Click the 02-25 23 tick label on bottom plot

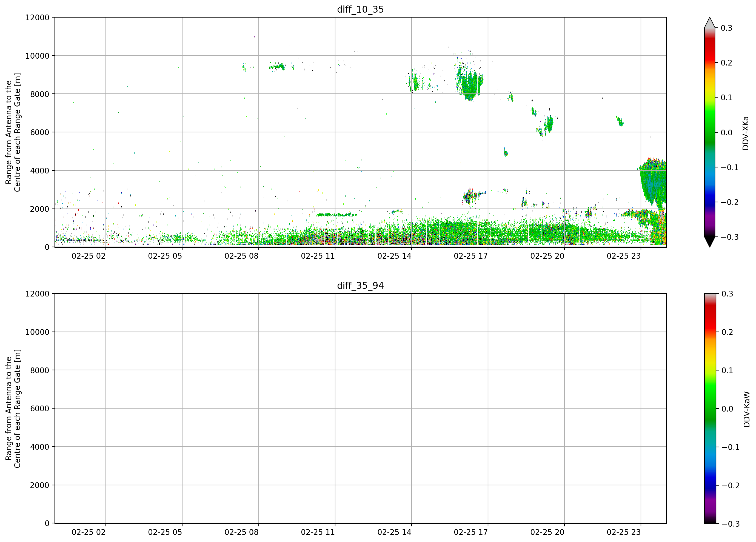coord(624,532)
